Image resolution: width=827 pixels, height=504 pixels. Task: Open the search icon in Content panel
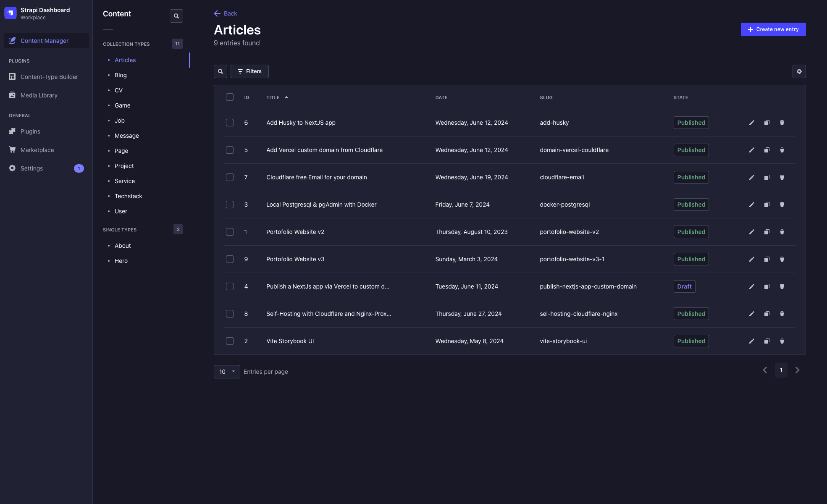[x=176, y=16]
